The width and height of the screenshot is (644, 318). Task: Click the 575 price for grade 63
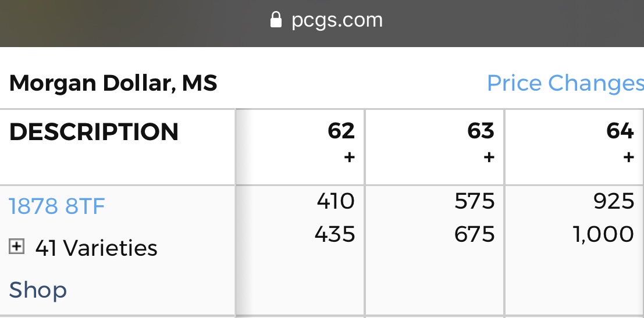(x=475, y=201)
